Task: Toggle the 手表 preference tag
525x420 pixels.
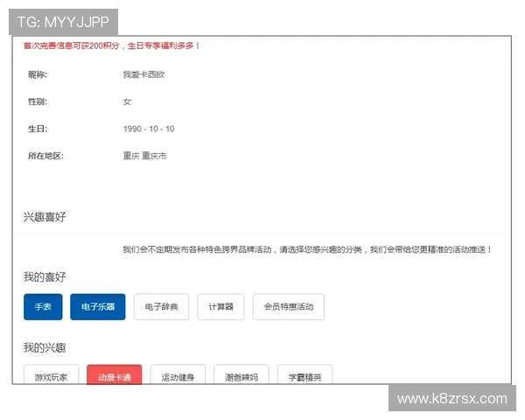Action: (43, 307)
